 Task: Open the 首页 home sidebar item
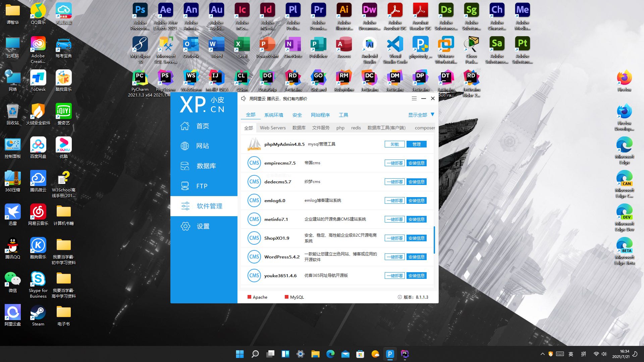pyautogui.click(x=202, y=126)
